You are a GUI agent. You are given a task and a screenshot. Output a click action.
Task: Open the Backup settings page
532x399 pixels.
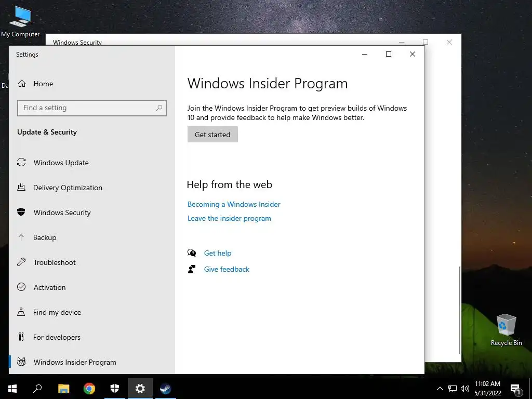pos(45,237)
